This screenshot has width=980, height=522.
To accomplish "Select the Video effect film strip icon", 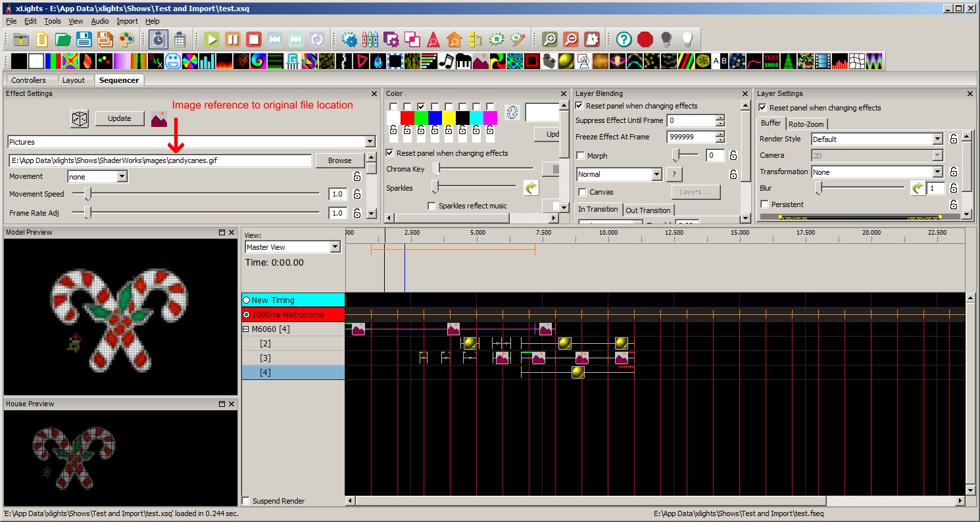I will pyautogui.click(x=822, y=61).
